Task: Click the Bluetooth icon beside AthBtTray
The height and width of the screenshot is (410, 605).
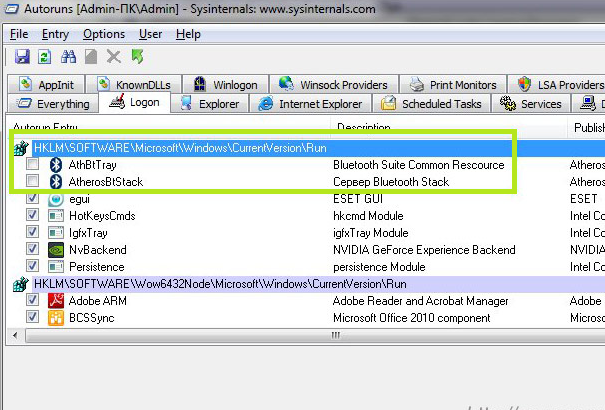Action: 56,165
